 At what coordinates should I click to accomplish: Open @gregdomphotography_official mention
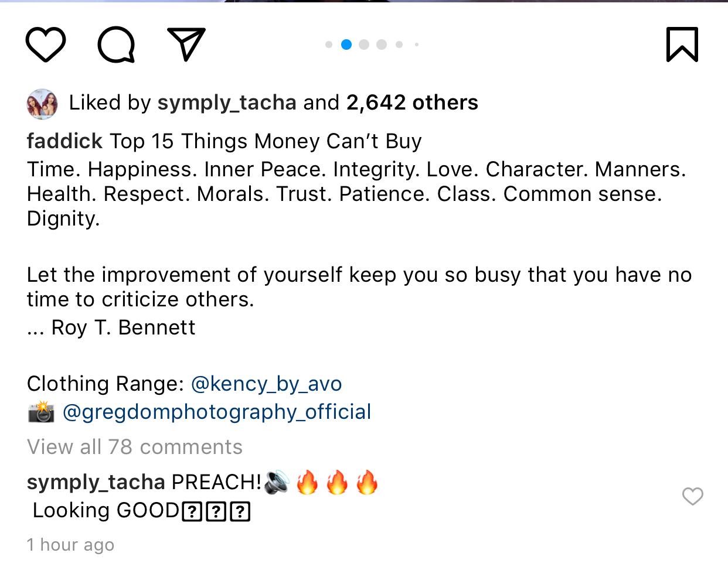(x=216, y=412)
